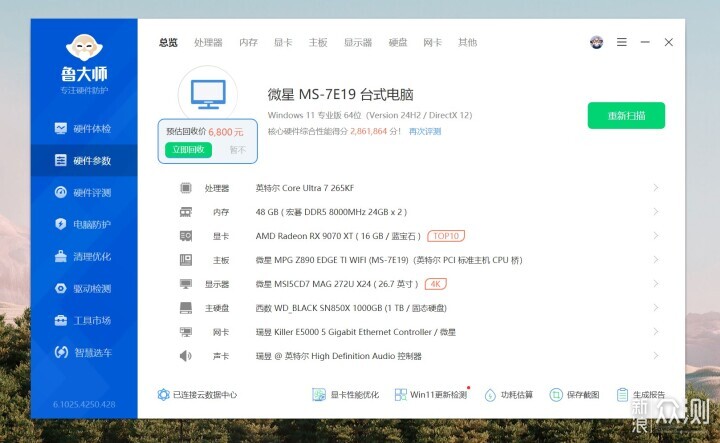720x443 pixels.
Task: Click 保存截图 to save screenshot
Action: click(574, 395)
